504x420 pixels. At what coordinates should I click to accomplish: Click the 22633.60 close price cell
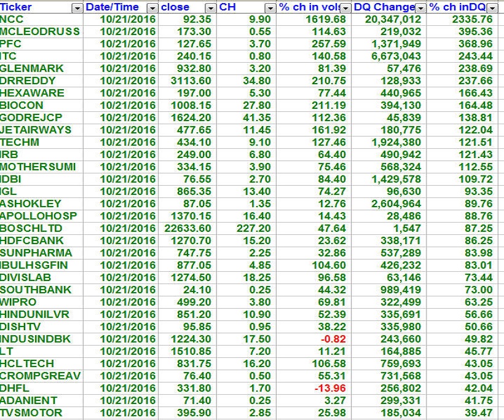click(184, 228)
